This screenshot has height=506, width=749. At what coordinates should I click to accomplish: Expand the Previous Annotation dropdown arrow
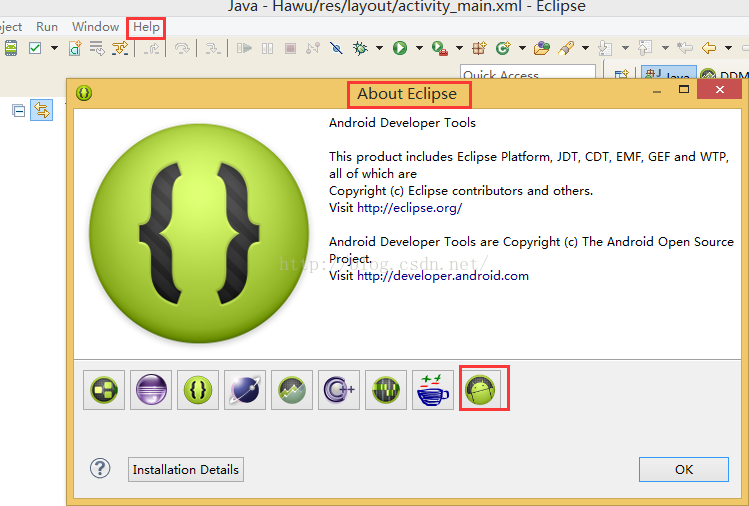665,48
